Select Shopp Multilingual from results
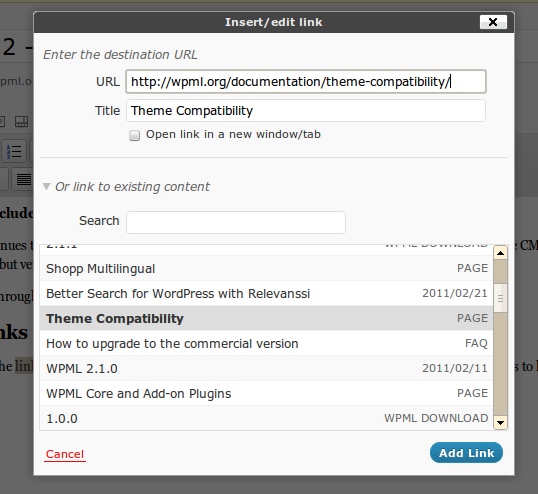This screenshot has width=538, height=494. tap(266, 268)
